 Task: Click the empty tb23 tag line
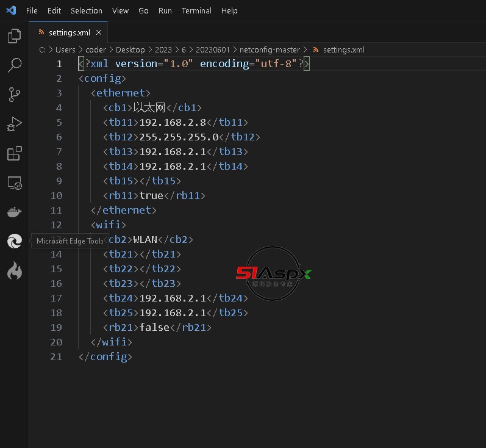tap(142, 284)
